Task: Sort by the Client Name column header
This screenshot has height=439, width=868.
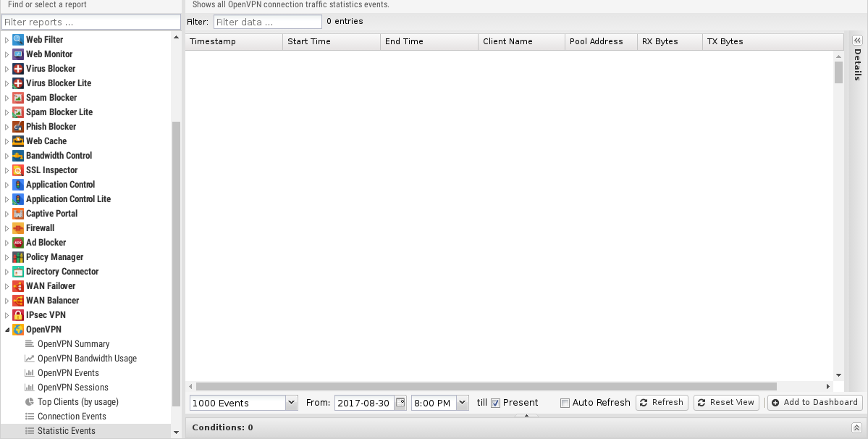Action: pyautogui.click(x=521, y=41)
